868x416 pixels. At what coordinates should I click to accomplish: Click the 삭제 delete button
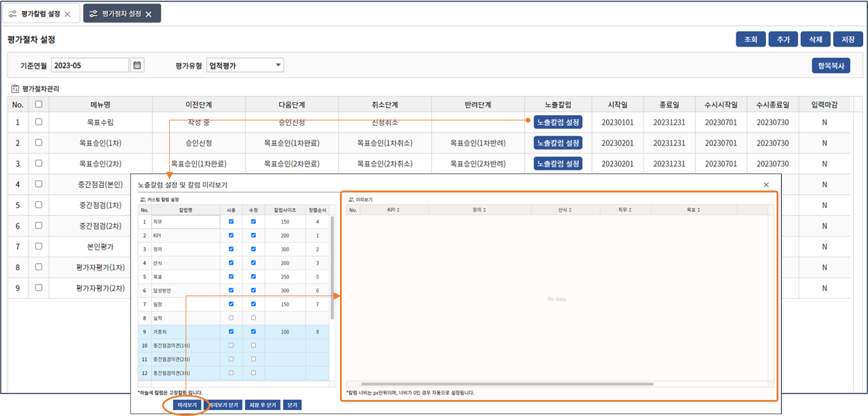[x=815, y=40]
